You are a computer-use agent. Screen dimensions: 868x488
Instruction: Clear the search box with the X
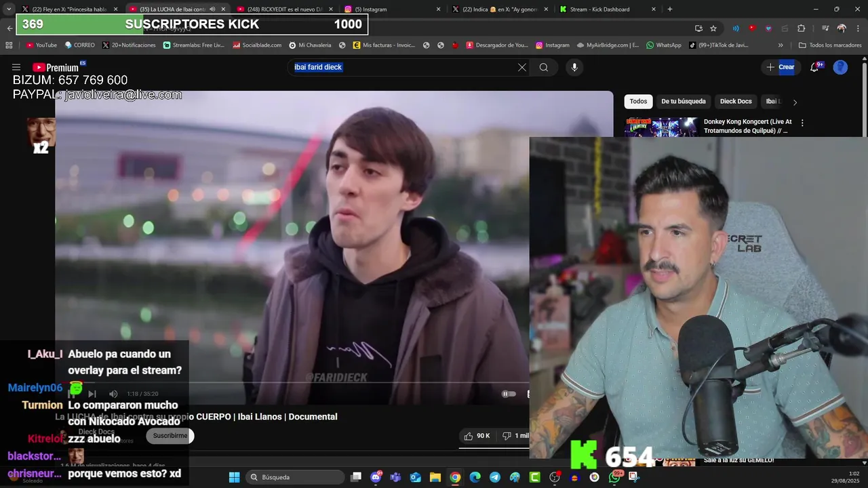click(522, 67)
